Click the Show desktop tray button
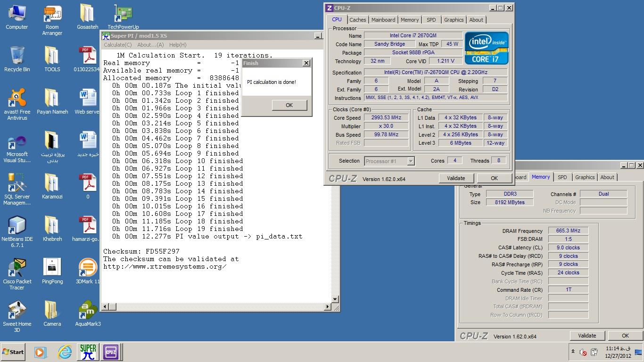 [639, 352]
